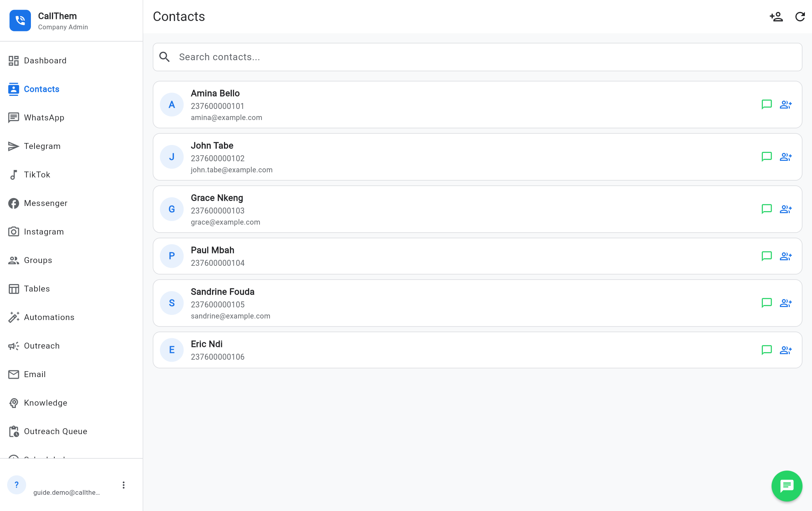Go to Outreach page
The height and width of the screenshot is (511, 812).
(71, 346)
